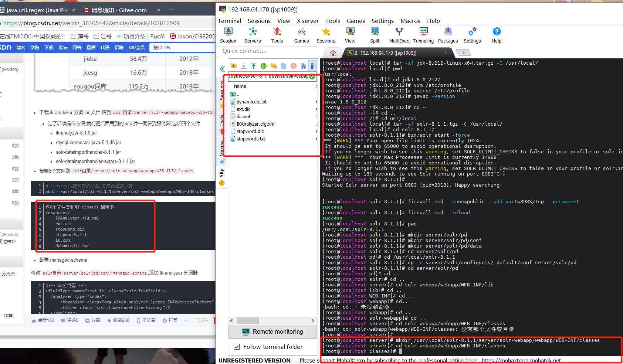Screen dimensions: 623x364
Task: Select stopwords.txt in SFTP list
Action: coord(251,139)
